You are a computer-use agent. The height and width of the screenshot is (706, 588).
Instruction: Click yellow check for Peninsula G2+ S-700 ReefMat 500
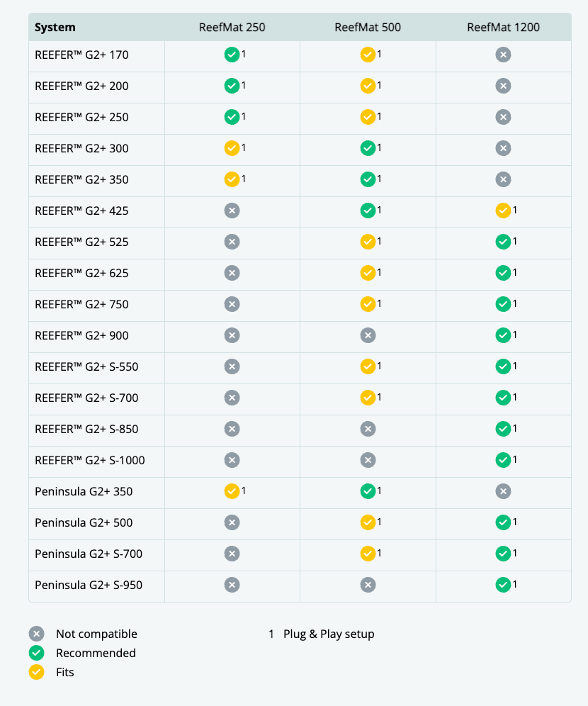[x=368, y=554]
